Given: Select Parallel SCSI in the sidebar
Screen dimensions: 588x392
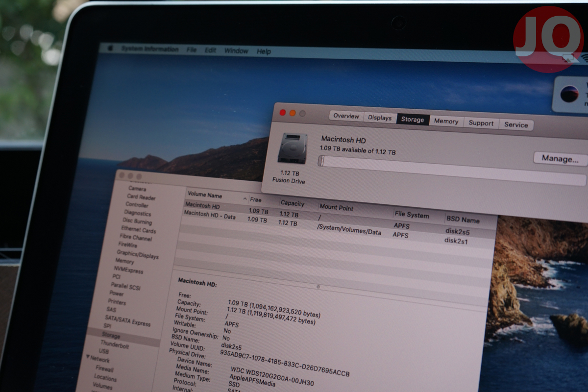Looking at the screenshot, I should [126, 286].
